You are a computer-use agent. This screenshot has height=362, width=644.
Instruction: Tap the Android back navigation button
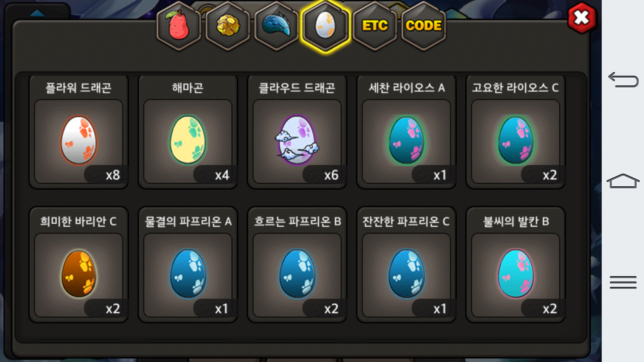623,80
